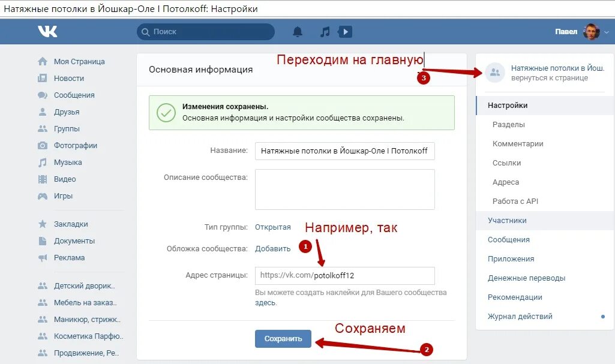615x364 pixels.
Task: Click the camera icon beside Фотографии
Action: pos(43,146)
